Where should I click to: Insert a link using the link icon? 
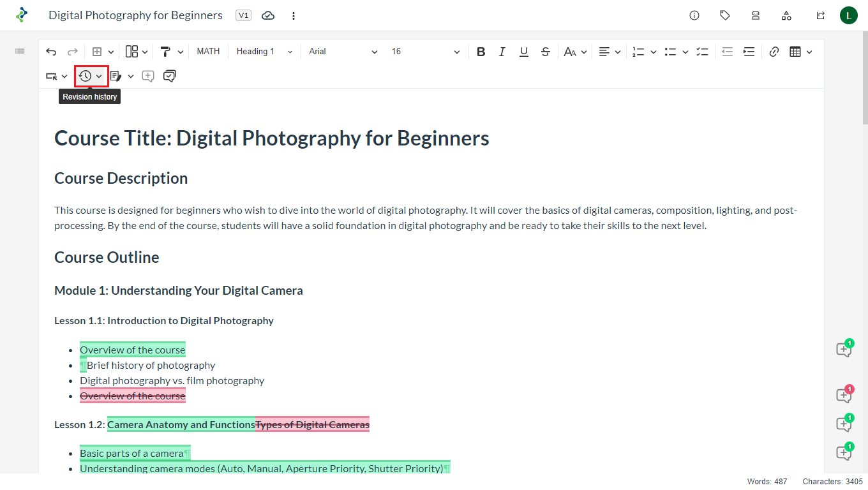[x=774, y=52]
